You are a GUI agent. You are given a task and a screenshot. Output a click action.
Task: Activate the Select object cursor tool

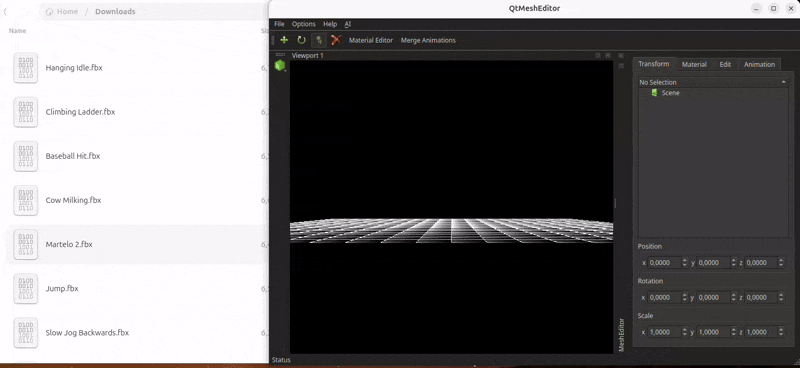(319, 40)
